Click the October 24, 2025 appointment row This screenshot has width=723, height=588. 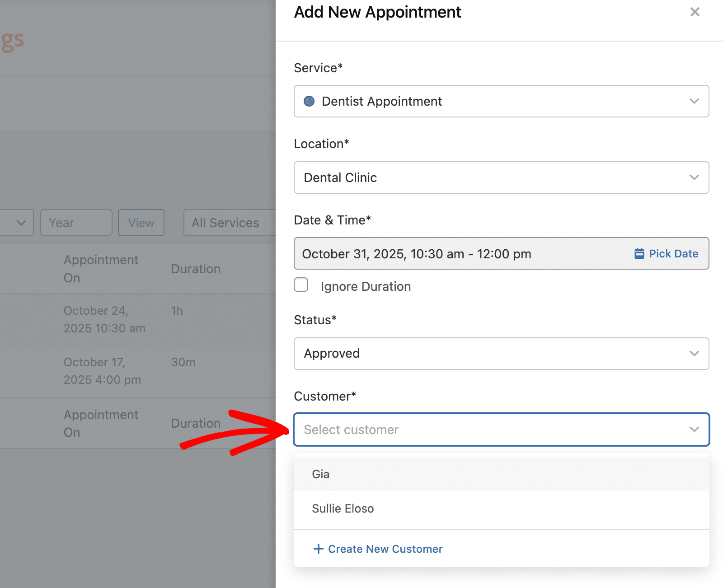[136, 319]
